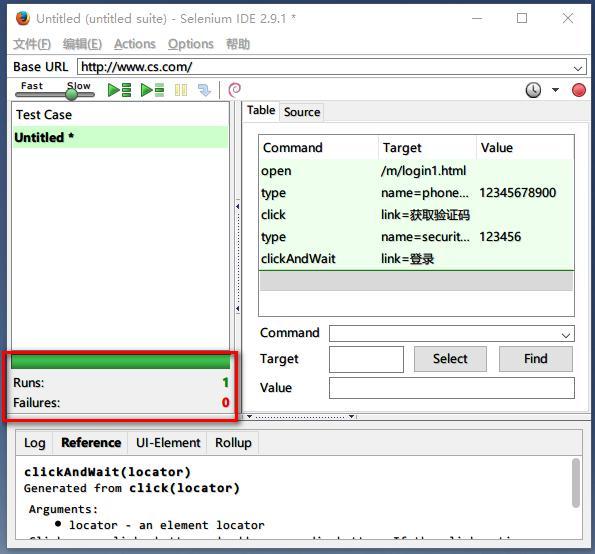The height and width of the screenshot is (554, 595).
Task: Click the Target input field
Action: point(366,359)
